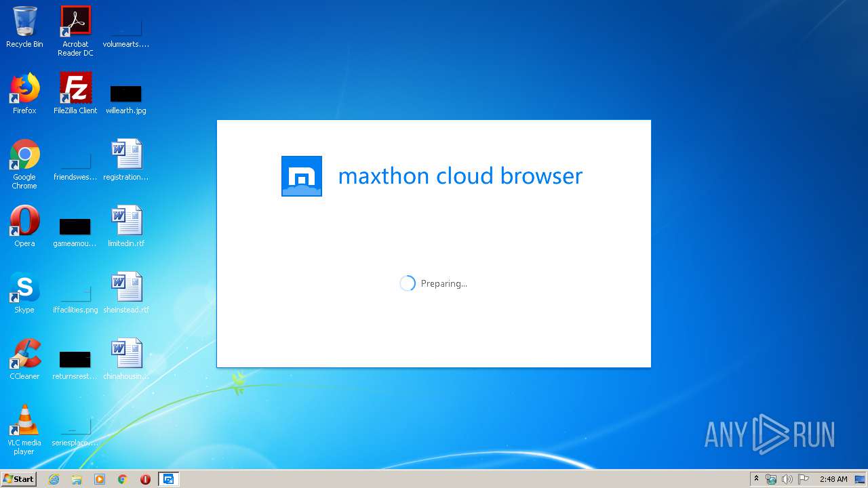Image resolution: width=868 pixels, height=488 pixels.
Task: Launch Google Chrome desktop shortcut
Action: (24, 164)
